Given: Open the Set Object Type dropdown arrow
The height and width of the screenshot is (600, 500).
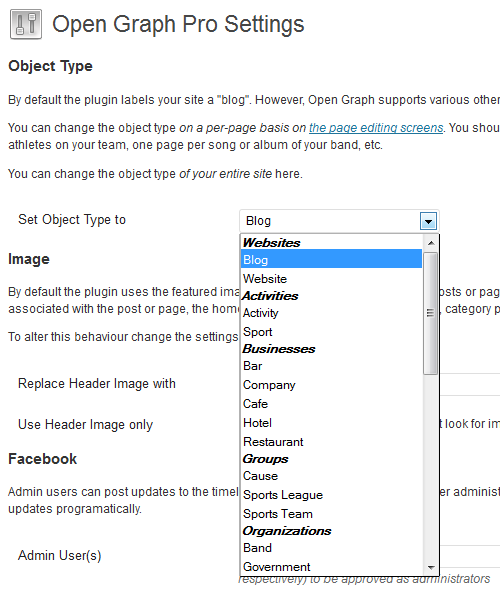Looking at the screenshot, I should click(x=428, y=221).
